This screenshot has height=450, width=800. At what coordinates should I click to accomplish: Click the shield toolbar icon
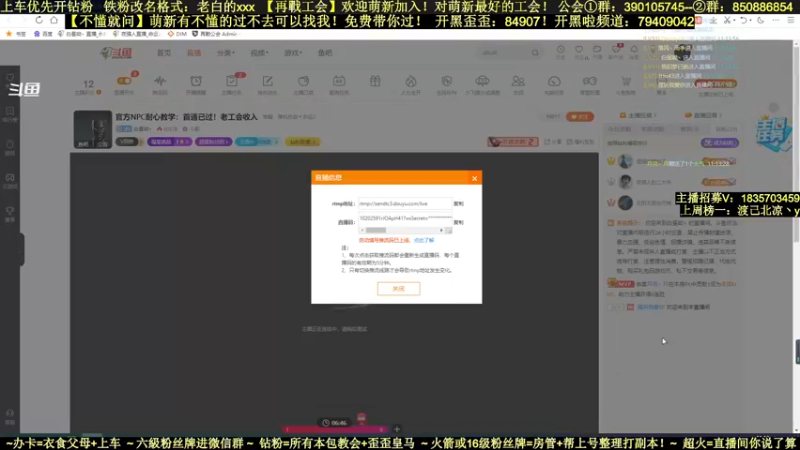click(x=446, y=81)
